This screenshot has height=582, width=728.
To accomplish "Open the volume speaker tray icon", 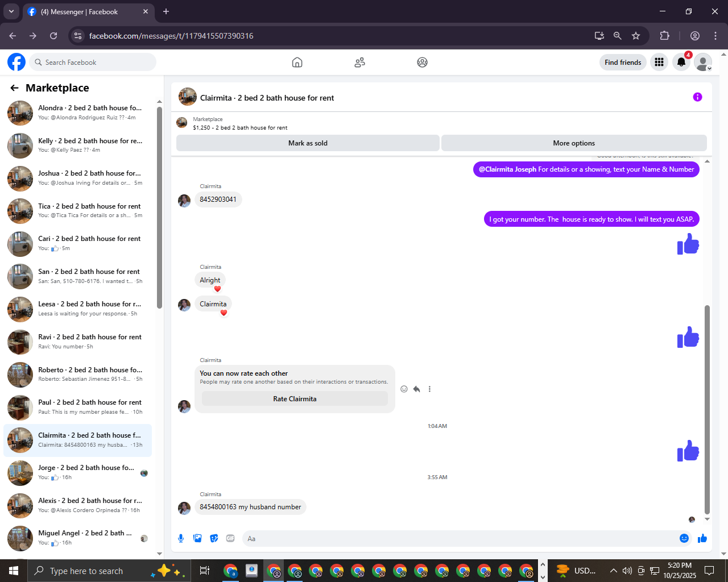I will [x=627, y=571].
